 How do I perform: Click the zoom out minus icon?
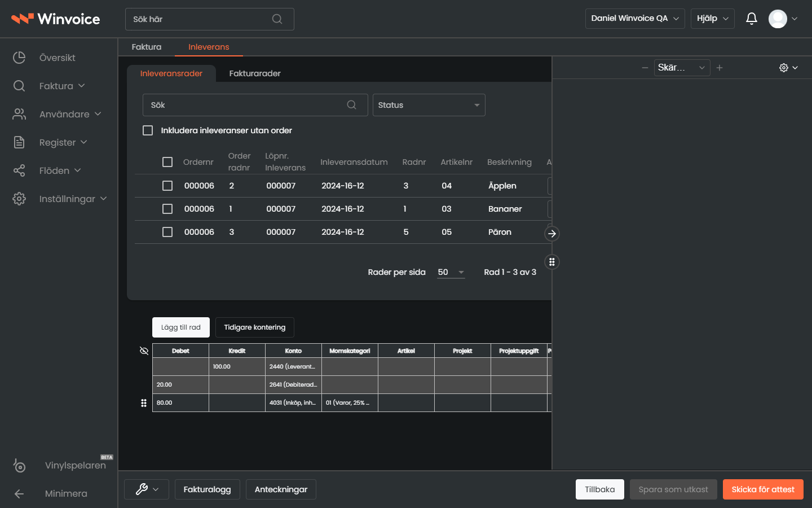tap(645, 68)
